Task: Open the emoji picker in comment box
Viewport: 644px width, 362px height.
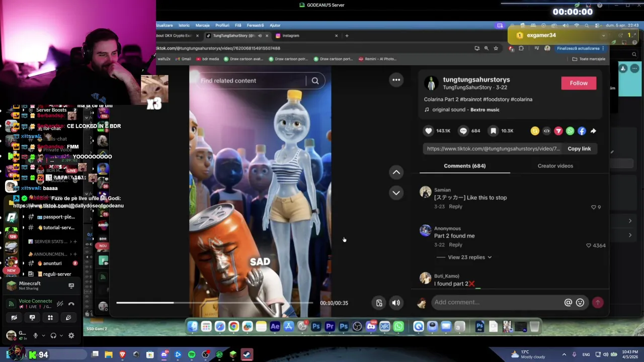Action: (580, 302)
